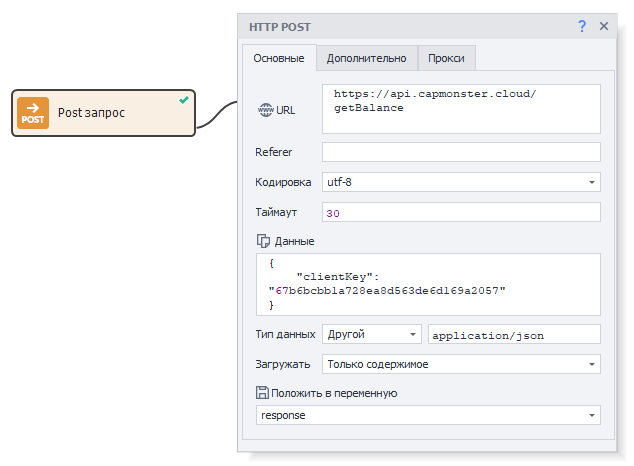Open the Прокси tab
Image resolution: width=634 pixels, height=466 pixels.
(446, 58)
